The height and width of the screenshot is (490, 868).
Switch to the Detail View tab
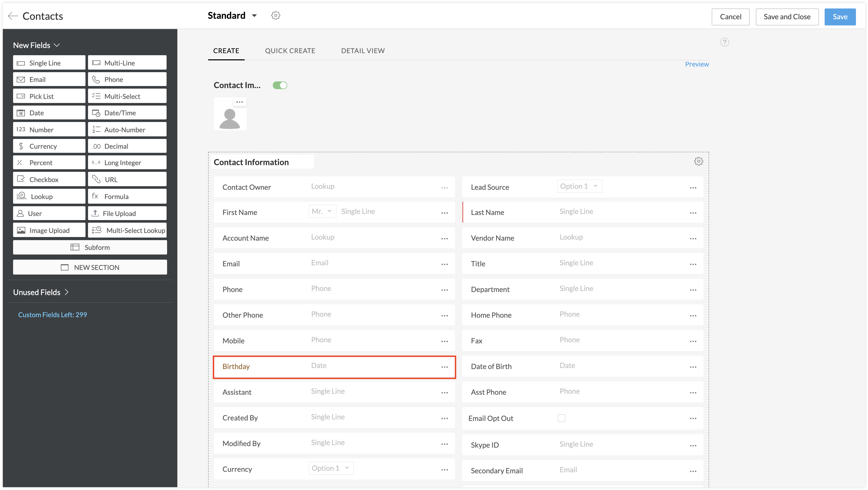click(363, 51)
